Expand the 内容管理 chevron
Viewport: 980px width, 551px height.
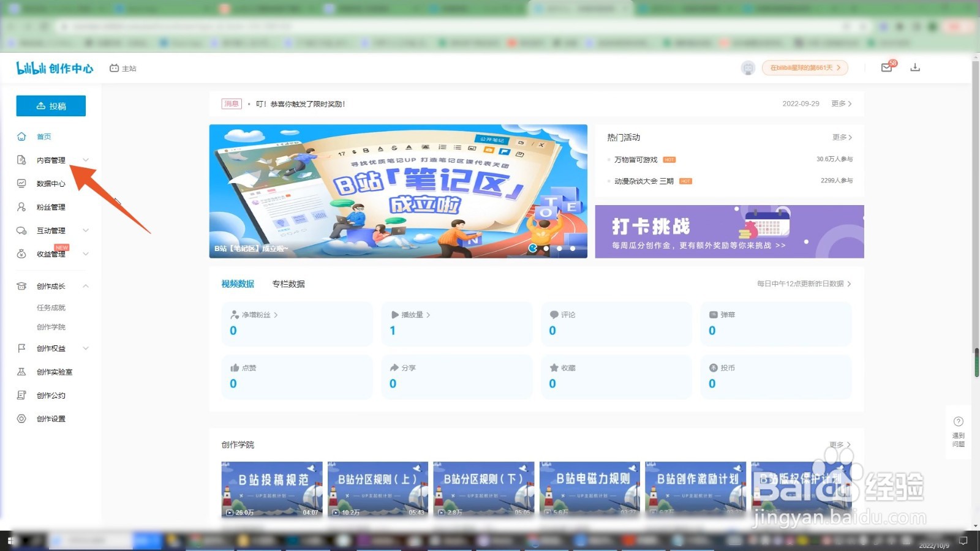pyautogui.click(x=86, y=160)
